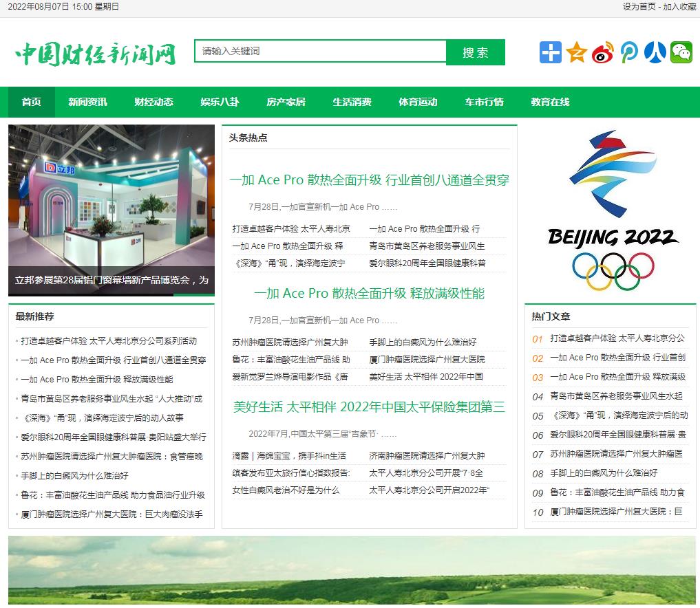Image resolution: width=700 pixels, height=608 pixels.
Task: Open 最新推荐 item 打造卓越客户体验 太平人寿北京分公司系列活动
Action: click(109, 341)
